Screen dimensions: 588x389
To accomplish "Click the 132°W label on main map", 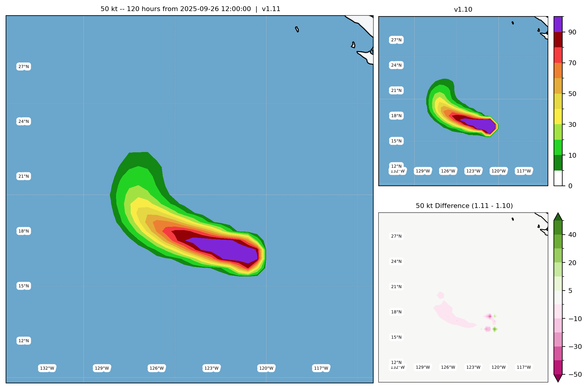I will click(x=47, y=368).
